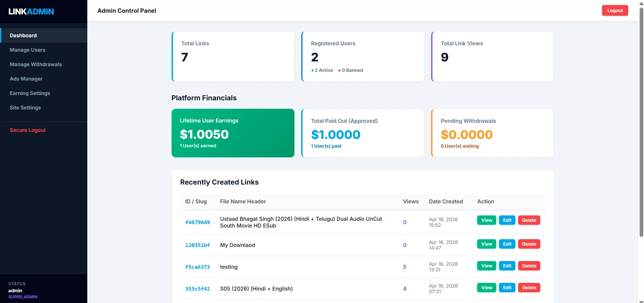Open Site Settings from sidebar
The width and height of the screenshot is (644, 303).
[x=25, y=108]
